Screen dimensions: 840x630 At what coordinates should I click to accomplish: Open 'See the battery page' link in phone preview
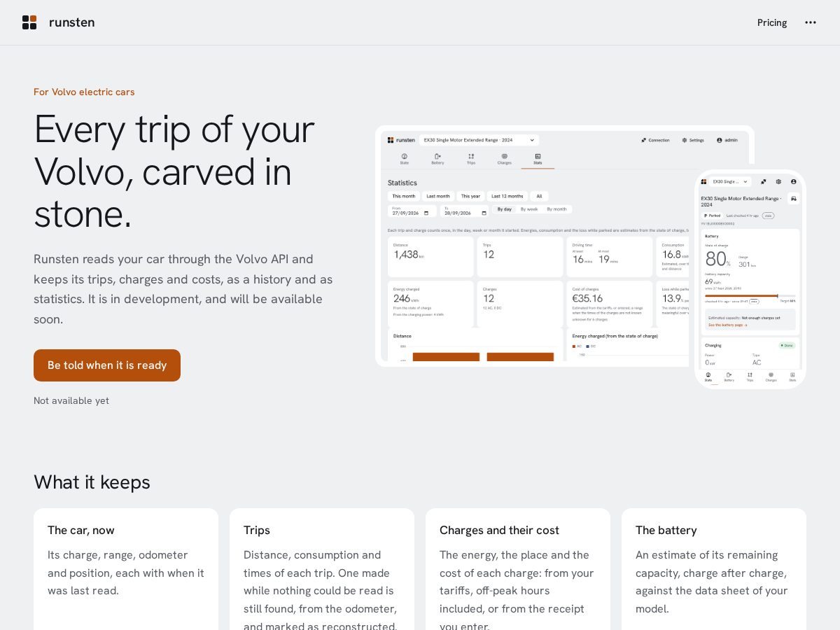(728, 325)
